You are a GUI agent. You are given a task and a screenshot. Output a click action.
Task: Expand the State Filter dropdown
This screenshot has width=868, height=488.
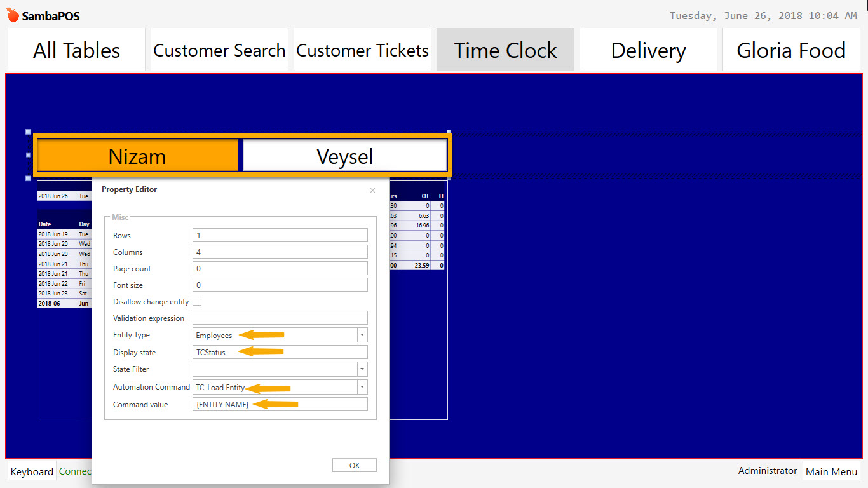tap(362, 369)
